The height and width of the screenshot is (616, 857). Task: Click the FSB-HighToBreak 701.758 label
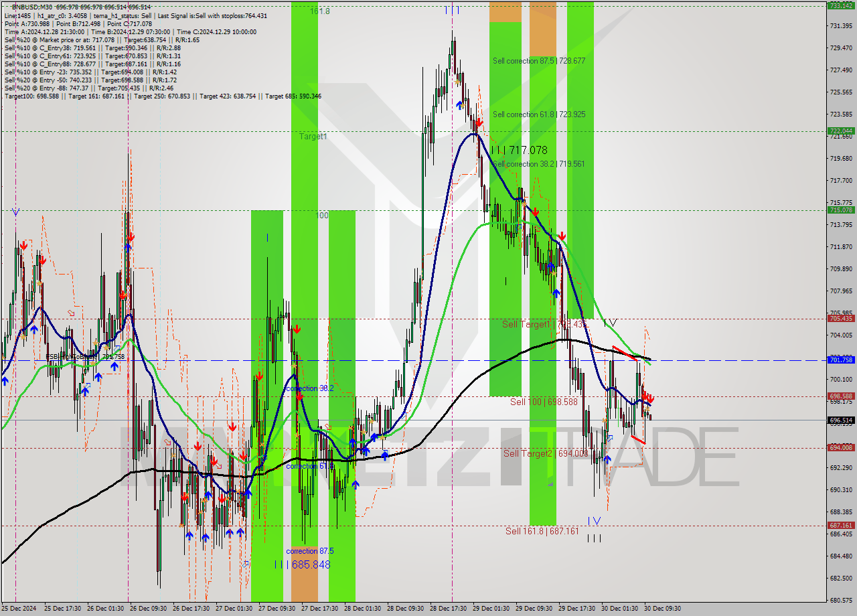[85, 357]
